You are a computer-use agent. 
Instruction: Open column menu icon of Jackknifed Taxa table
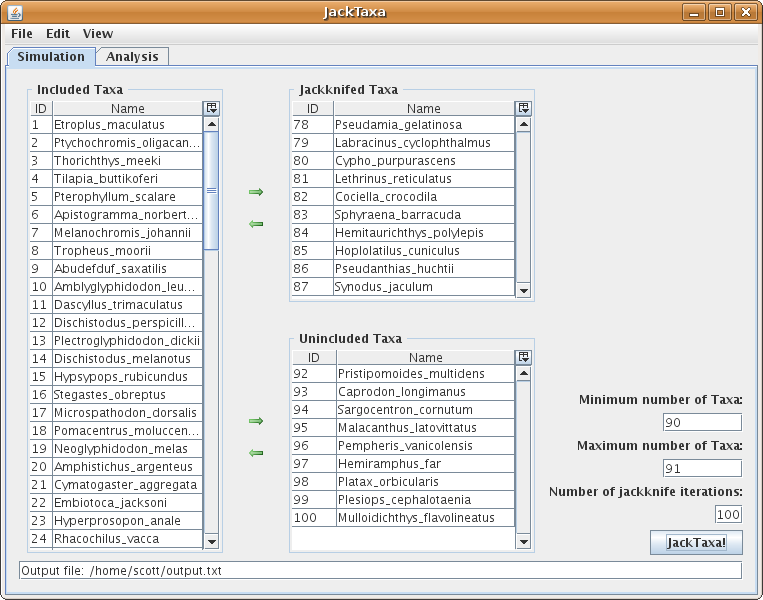(x=524, y=108)
